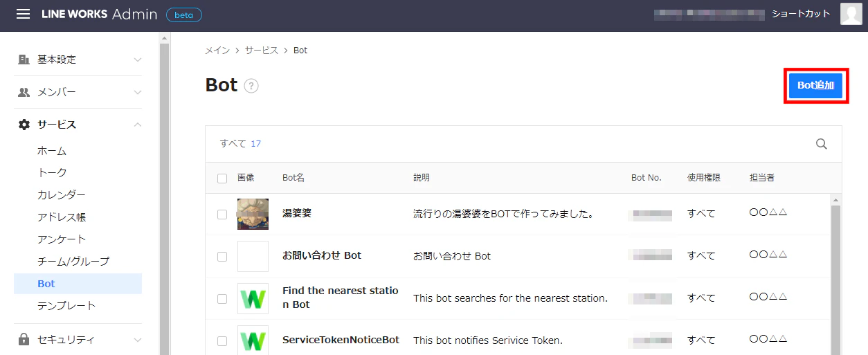Click the Bot help question icon

click(x=251, y=87)
